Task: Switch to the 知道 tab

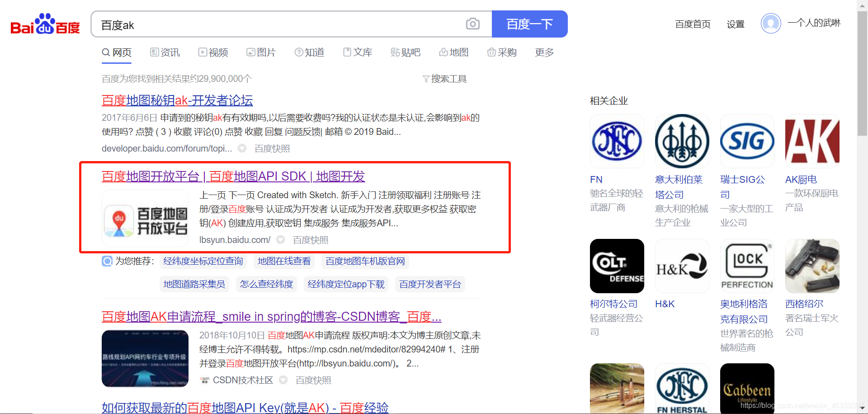Action: coord(309,52)
